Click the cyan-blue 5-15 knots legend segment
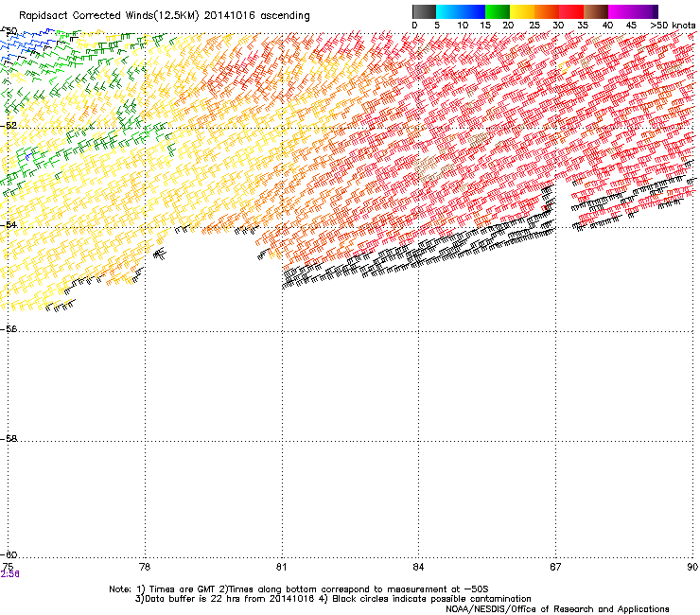This screenshot has width=700, height=615. 461,11
